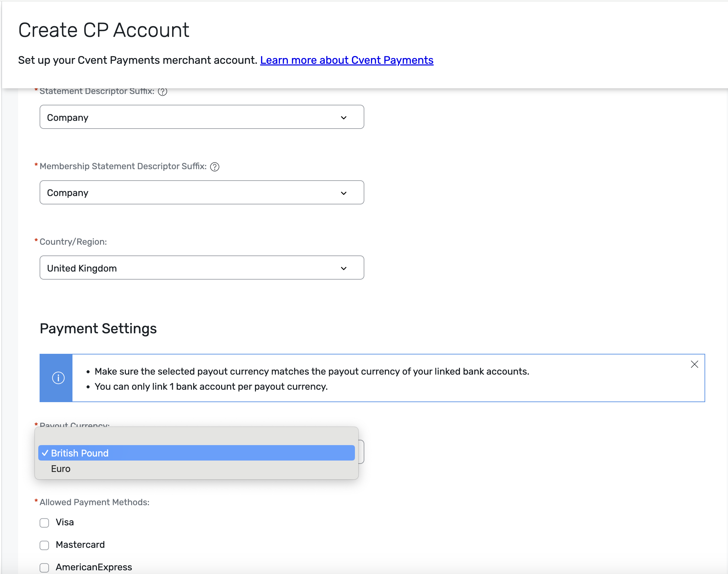Click chevron arrow in Membership Descriptor field
The height and width of the screenshot is (574, 728).
(x=344, y=193)
